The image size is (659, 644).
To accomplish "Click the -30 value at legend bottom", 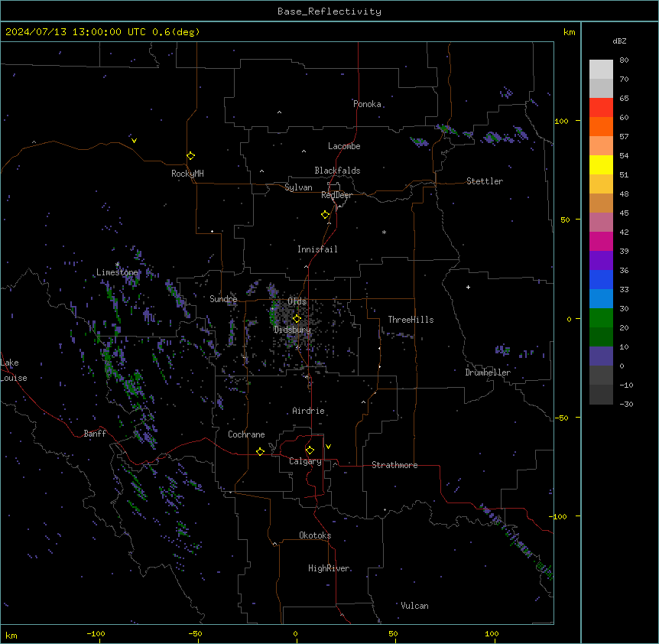I will [626, 405].
